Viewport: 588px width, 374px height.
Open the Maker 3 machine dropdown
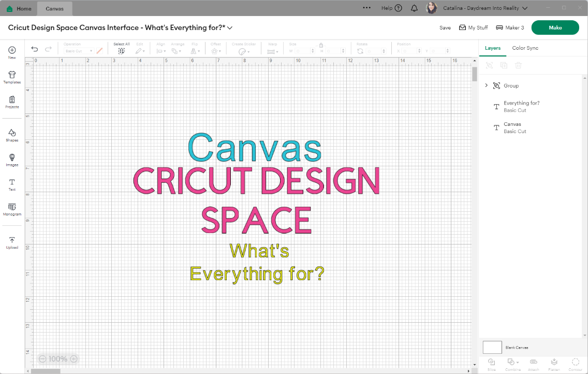click(509, 27)
